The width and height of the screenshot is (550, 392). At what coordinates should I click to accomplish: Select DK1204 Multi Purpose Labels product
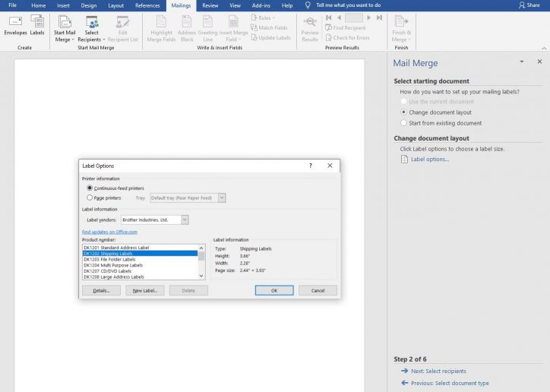(112, 265)
